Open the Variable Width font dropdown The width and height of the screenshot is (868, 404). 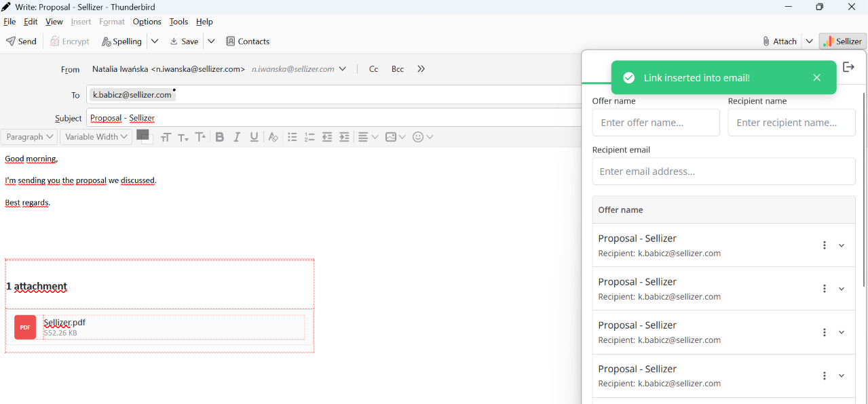pos(96,137)
